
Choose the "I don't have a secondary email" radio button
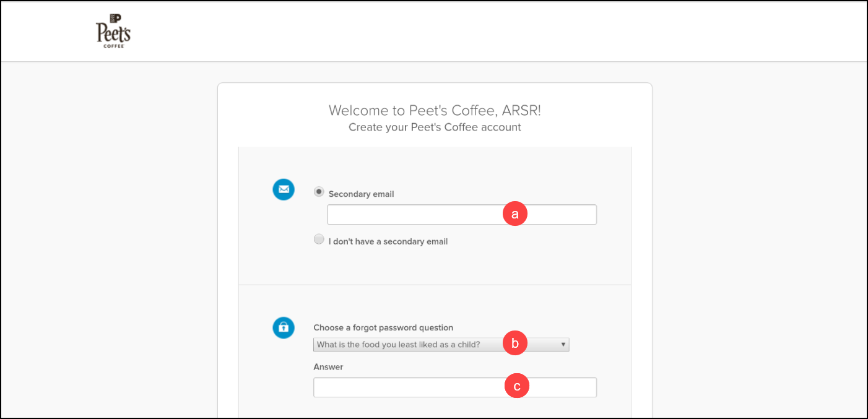[x=319, y=240]
